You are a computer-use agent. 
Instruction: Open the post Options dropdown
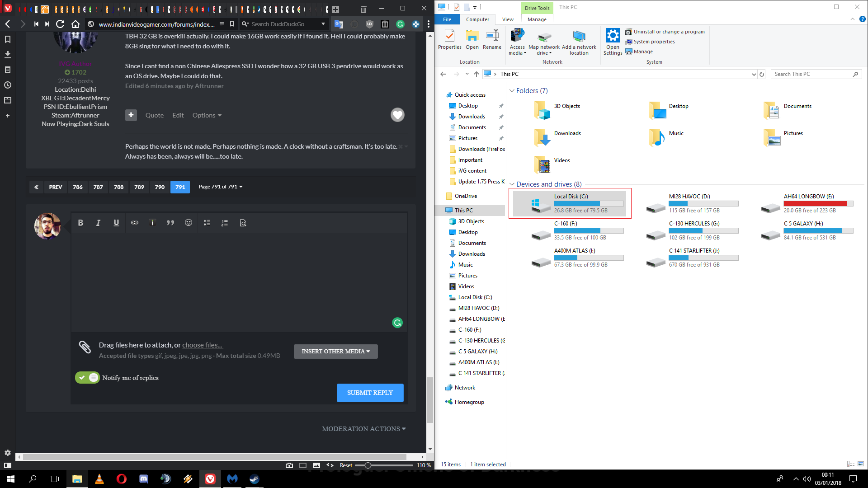pos(207,115)
